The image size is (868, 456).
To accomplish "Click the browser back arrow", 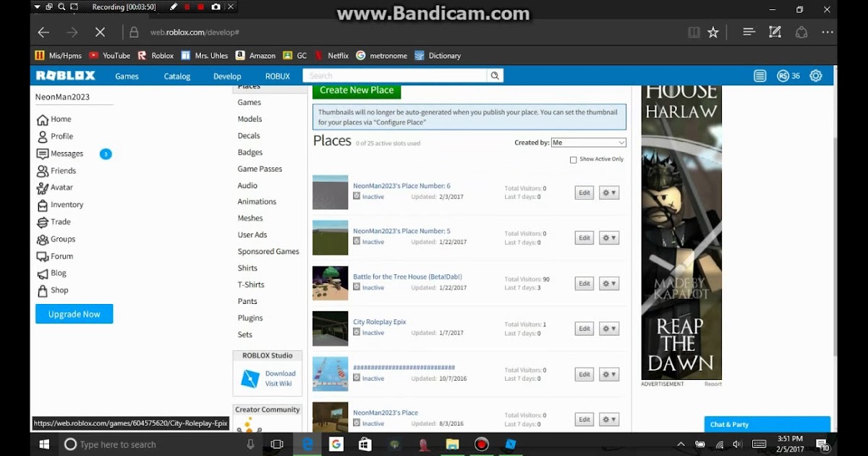I will click(x=43, y=32).
